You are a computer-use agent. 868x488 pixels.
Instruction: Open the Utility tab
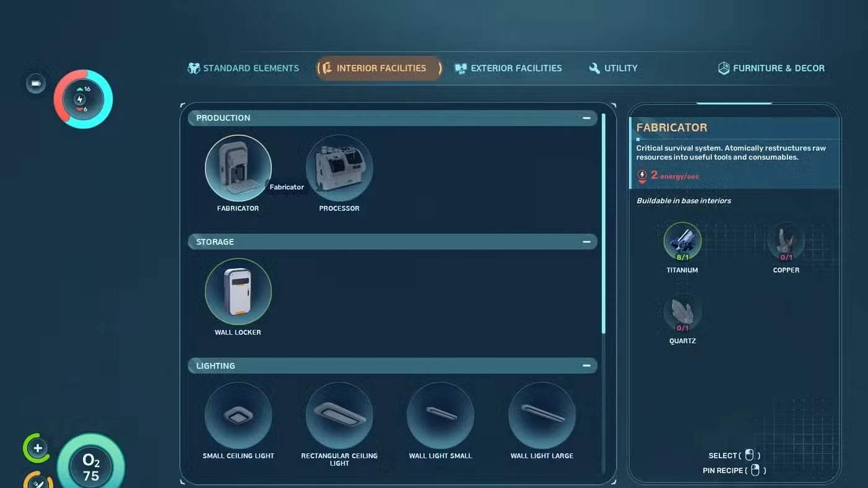point(613,68)
